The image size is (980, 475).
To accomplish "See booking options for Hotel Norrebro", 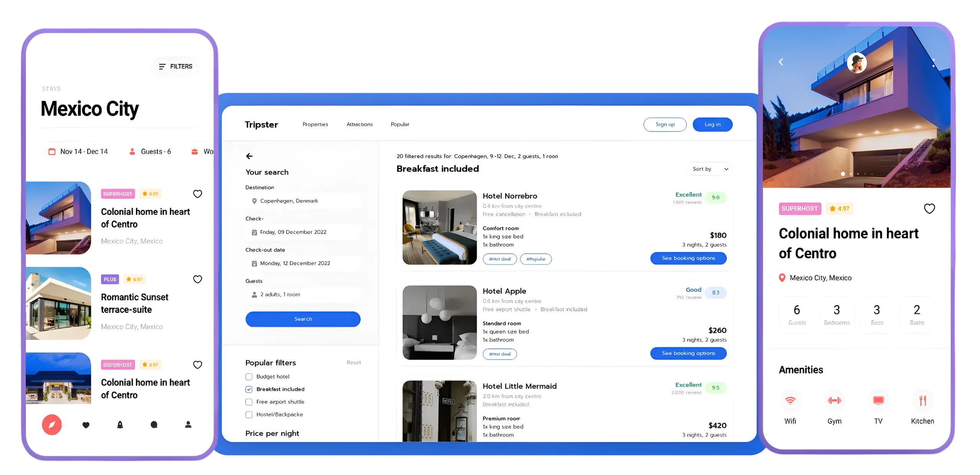I will pyautogui.click(x=688, y=258).
